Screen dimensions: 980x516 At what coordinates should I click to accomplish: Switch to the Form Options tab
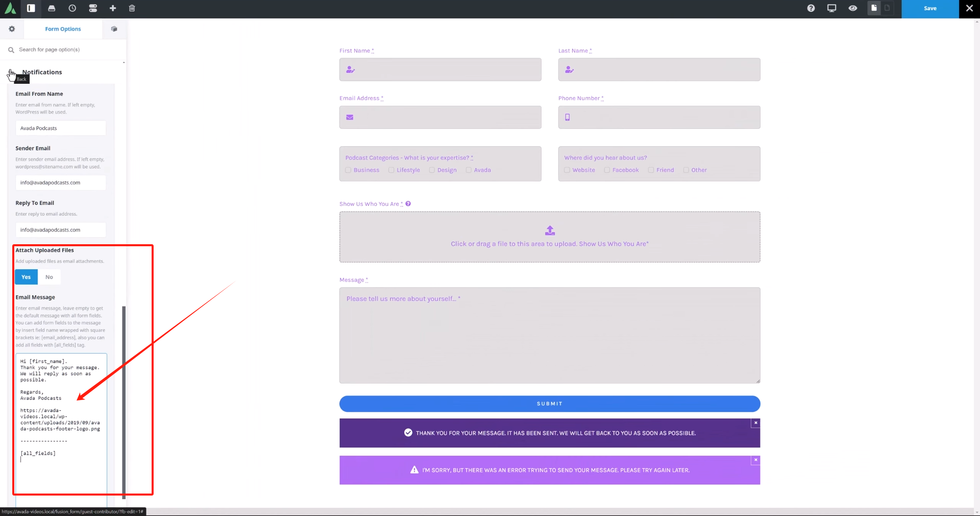click(63, 29)
